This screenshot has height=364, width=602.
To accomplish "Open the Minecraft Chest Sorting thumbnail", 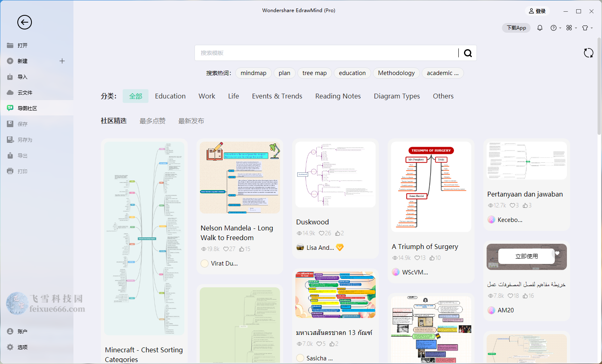I will (x=144, y=238).
